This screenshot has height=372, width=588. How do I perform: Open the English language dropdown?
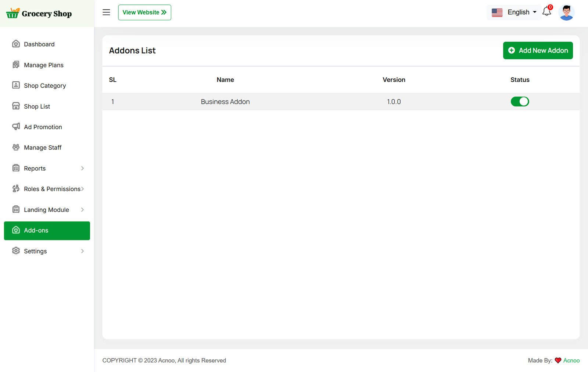(x=514, y=13)
